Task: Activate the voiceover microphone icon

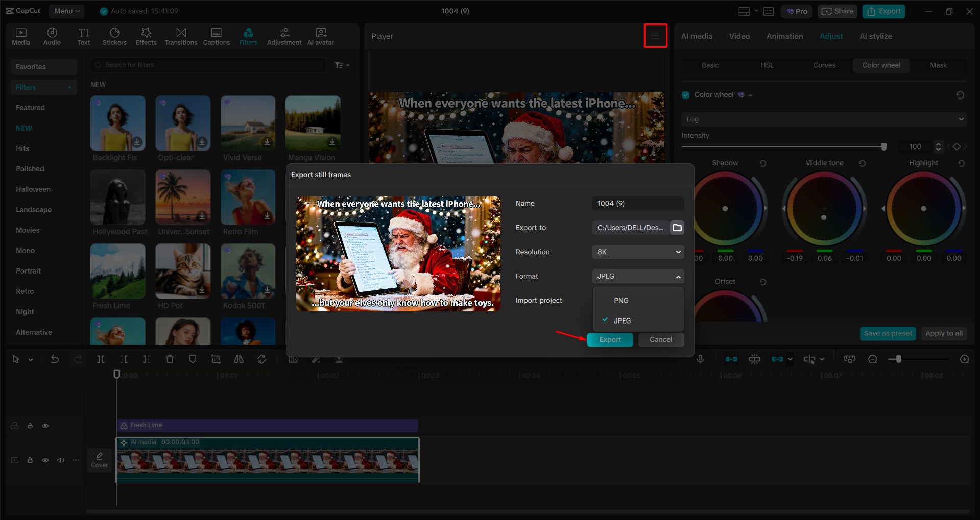Action: 700,359
